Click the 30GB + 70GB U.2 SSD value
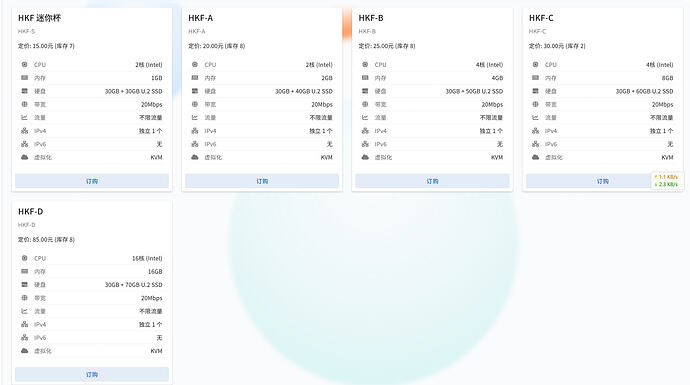 (133, 285)
